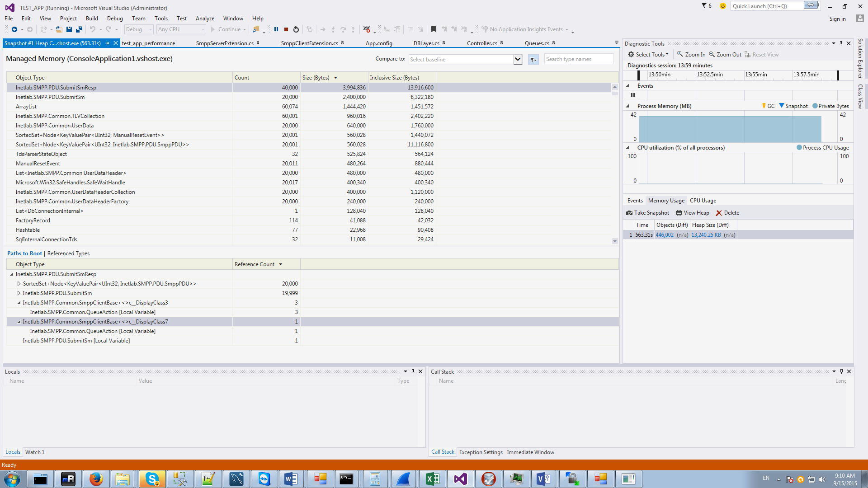Pin the Snapshot #1 document tab
Viewport: 868px width, 488px height.
pos(108,43)
